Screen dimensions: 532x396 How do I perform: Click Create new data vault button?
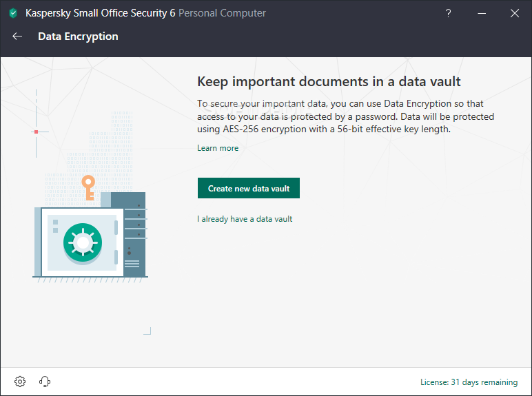tap(249, 188)
